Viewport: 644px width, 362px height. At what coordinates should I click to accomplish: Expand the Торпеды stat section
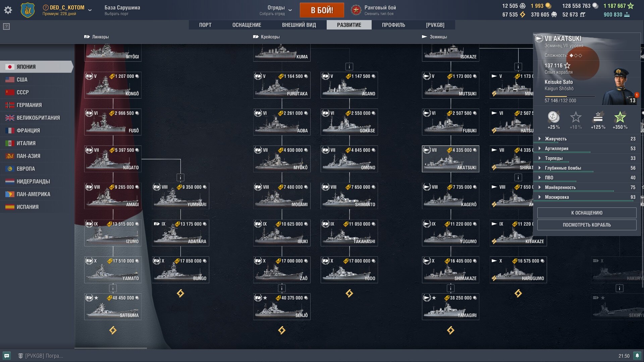coord(587,158)
